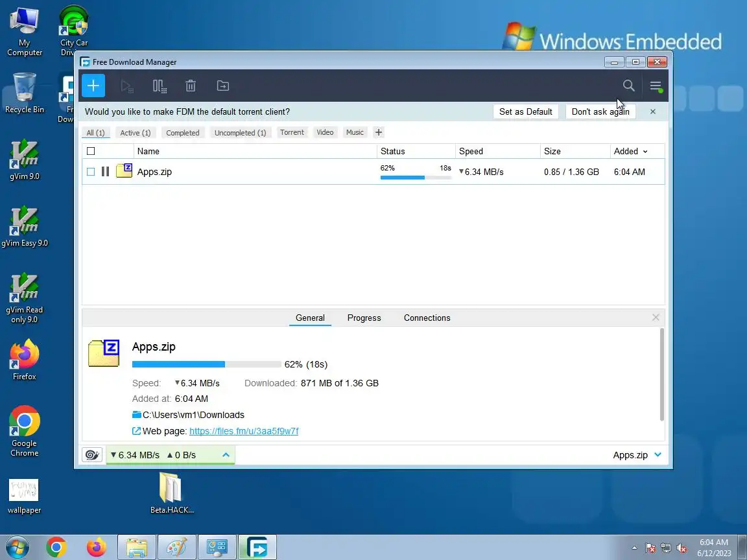Select the Music filter tab

point(355,132)
